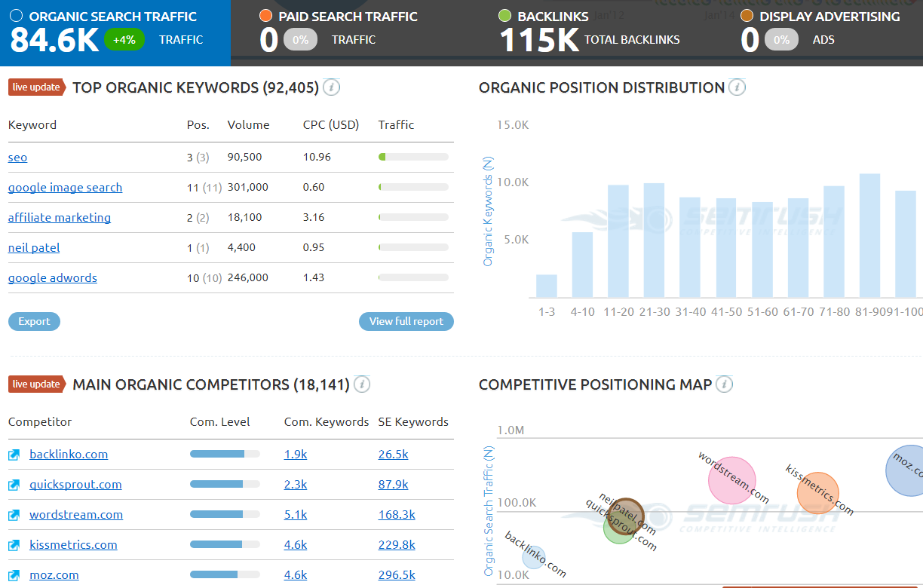Click external link icon for kissmetrics.com

(14, 545)
